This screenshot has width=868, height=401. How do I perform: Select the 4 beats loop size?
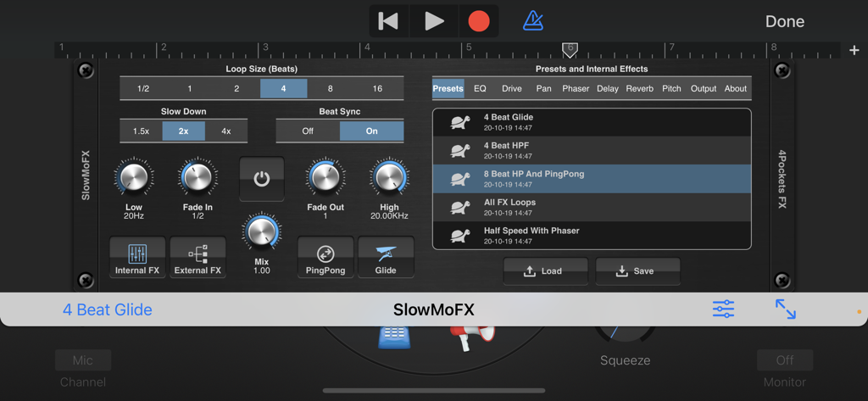[x=283, y=89]
